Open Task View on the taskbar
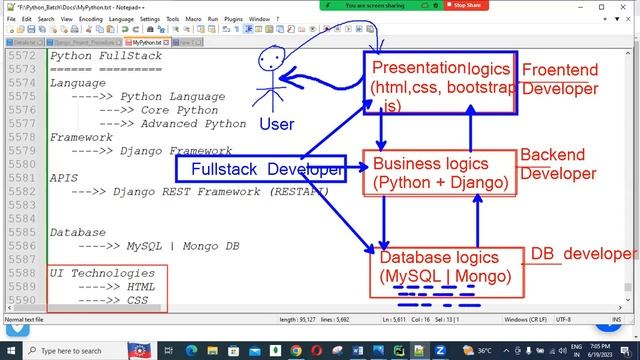640x360 pixels. (x=168, y=351)
